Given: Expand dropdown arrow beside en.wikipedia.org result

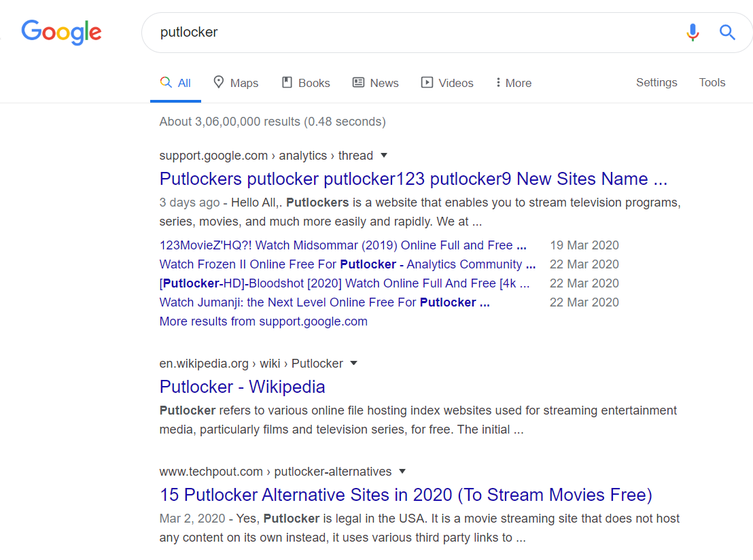Looking at the screenshot, I should tap(354, 363).
